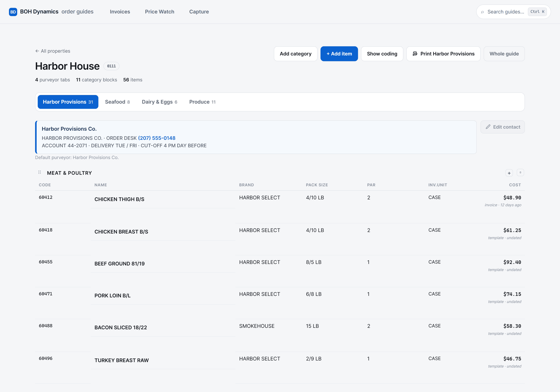Click the back arrow beside All properties
The width and height of the screenshot is (560, 392).
(x=37, y=51)
